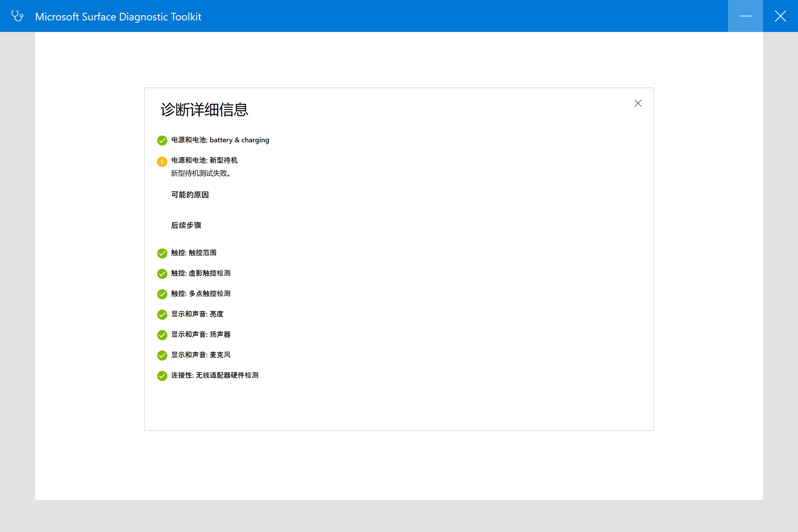Select the 触控: 虚影触控检测 result
Image resolution: width=798 pixels, height=532 pixels.
click(201, 273)
